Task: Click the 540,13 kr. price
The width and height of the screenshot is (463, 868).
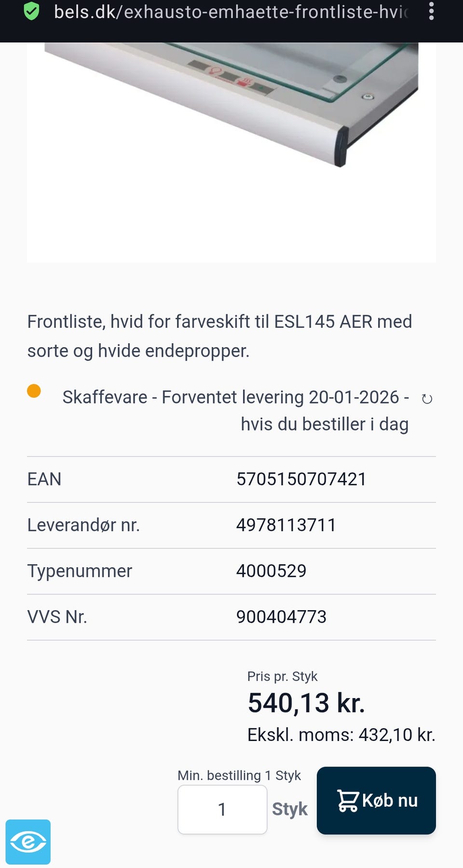Action: pyautogui.click(x=306, y=703)
